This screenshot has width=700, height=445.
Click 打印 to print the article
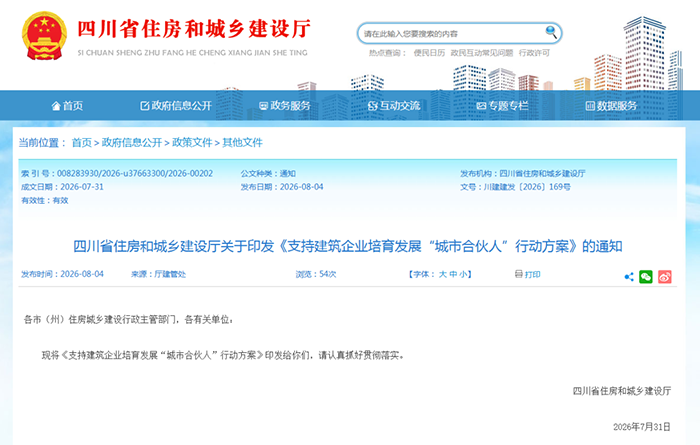[x=532, y=274]
